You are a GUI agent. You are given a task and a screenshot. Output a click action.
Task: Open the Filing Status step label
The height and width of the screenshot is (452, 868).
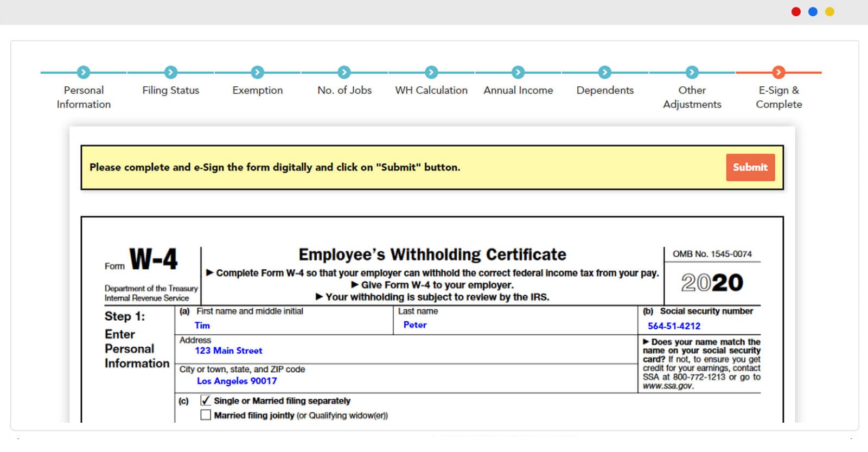(x=170, y=90)
